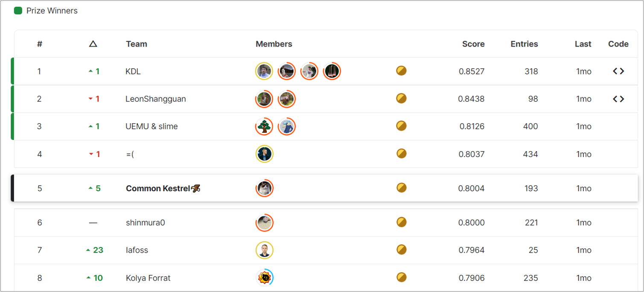Click the delta triangle column header icon
Viewport: 644px width, 292px height.
pyautogui.click(x=93, y=44)
